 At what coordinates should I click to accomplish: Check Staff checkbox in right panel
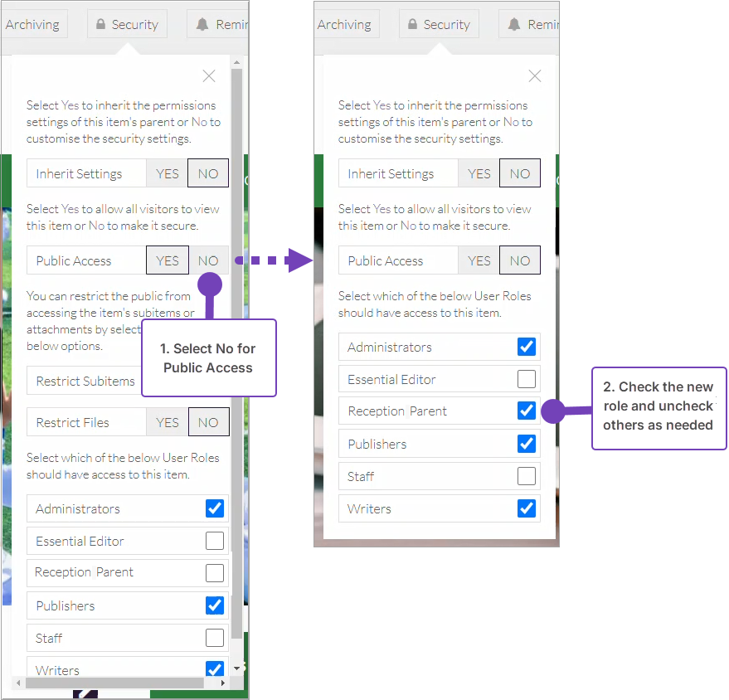coord(527,476)
